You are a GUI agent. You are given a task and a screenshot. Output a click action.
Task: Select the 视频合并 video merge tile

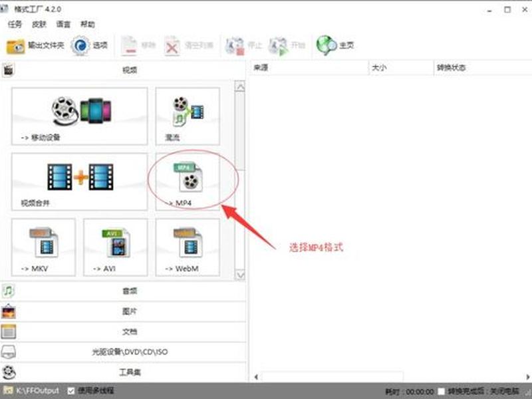[80, 182]
